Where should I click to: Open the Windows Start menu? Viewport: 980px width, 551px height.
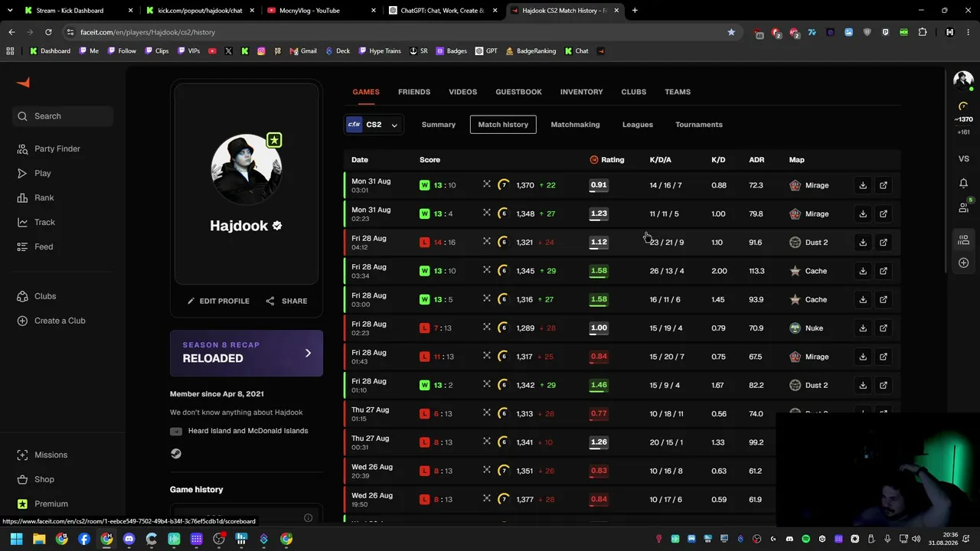(x=16, y=539)
